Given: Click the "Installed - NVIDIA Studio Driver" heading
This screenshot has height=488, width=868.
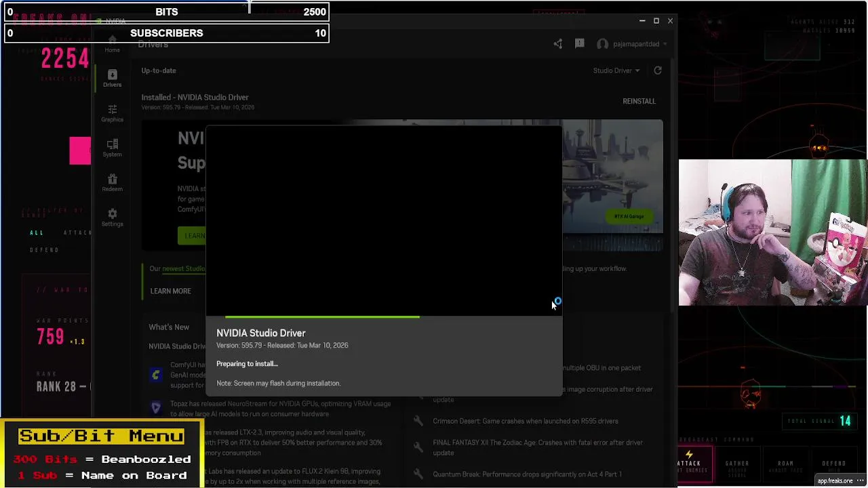Looking at the screenshot, I should tap(195, 98).
